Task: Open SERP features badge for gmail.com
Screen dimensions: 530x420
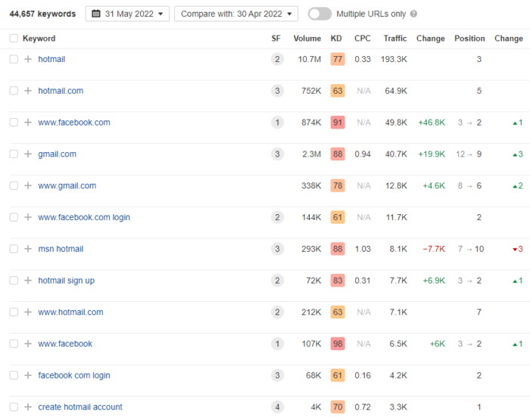Action: (x=277, y=154)
